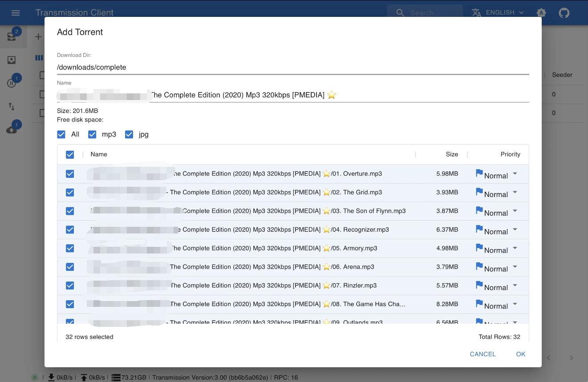Screen dimensions: 588x382
Task: Click the priority flag icon for 01. Overture.mp3
Action: tap(479, 173)
